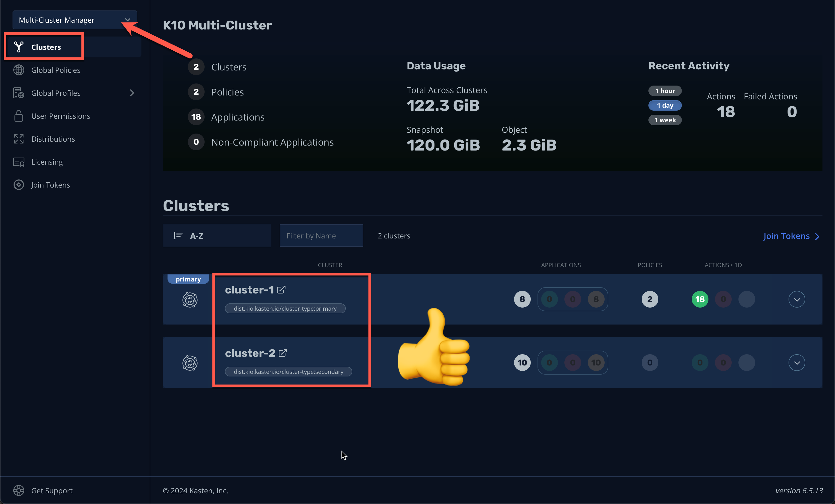
Task: Click the '2 clusters' count text
Action: point(394,236)
